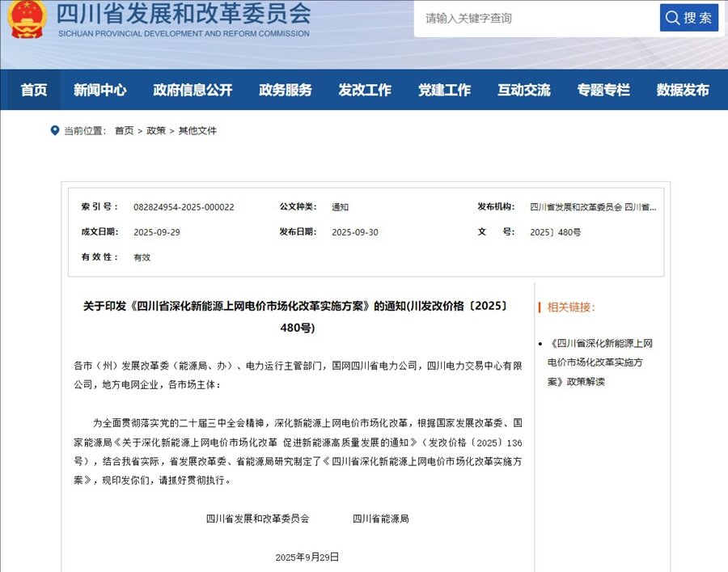Open the 发改工作 menu

364,90
